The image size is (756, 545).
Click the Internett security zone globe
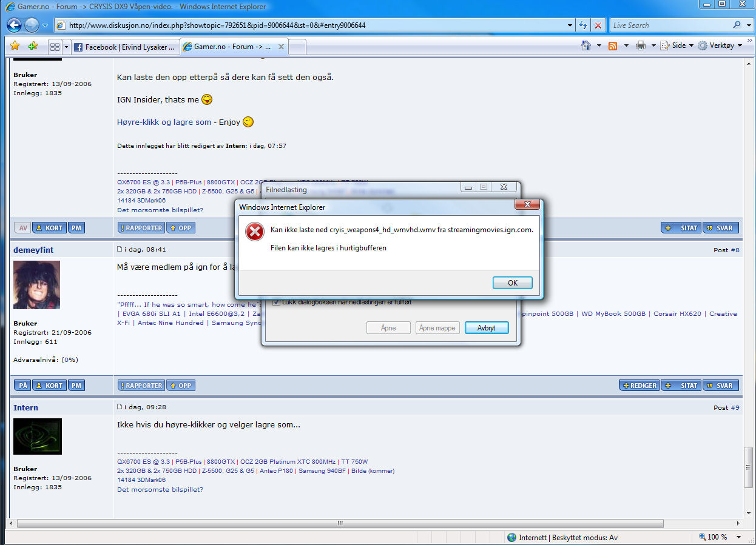pos(511,537)
